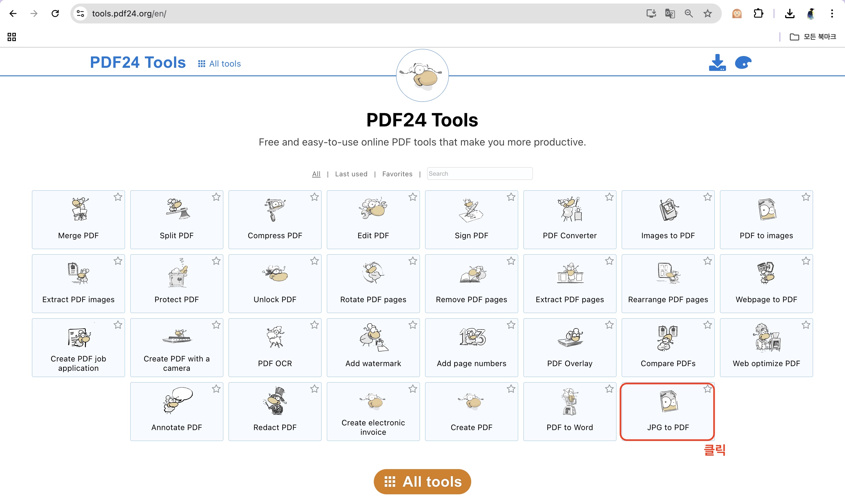
Task: Favorite the Merge PDF tool star
Action: (x=118, y=197)
